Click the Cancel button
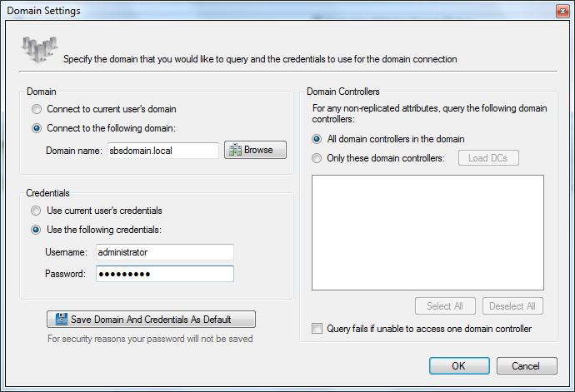Image resolution: width=575 pixels, height=392 pixels. pos(527,365)
